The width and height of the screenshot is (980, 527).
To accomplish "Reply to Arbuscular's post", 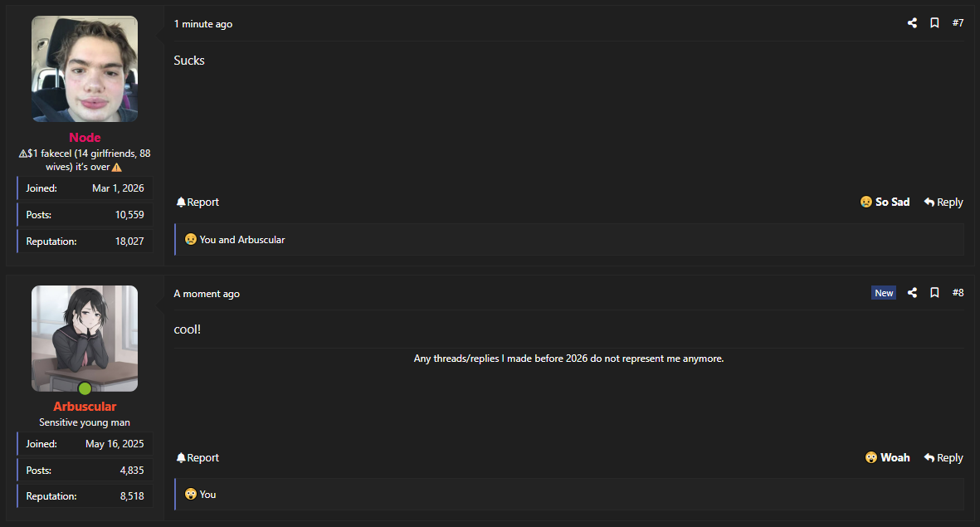I will coord(943,457).
